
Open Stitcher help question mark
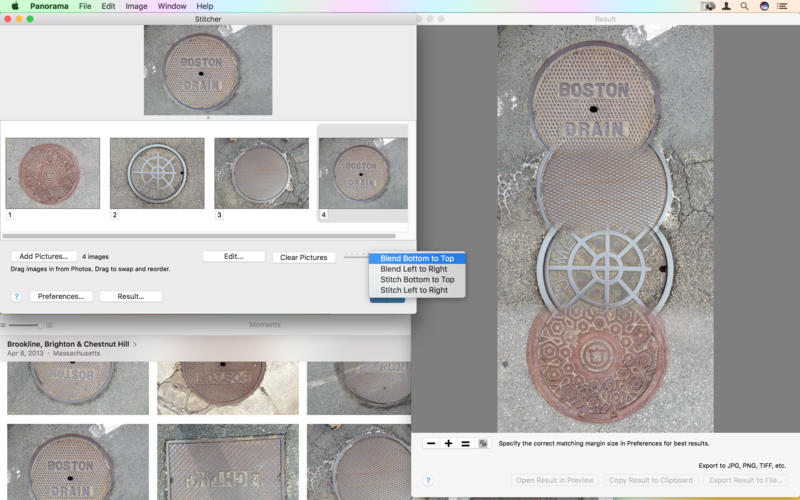(16, 296)
